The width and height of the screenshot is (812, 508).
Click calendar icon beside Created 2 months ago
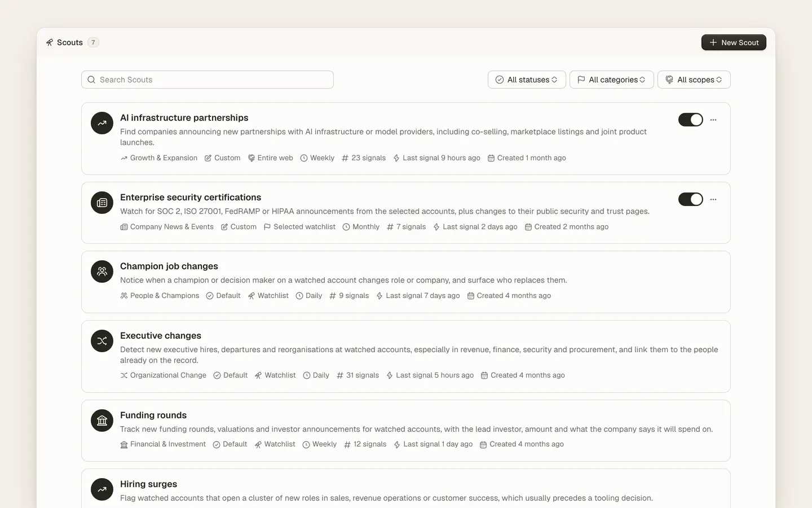tap(528, 227)
